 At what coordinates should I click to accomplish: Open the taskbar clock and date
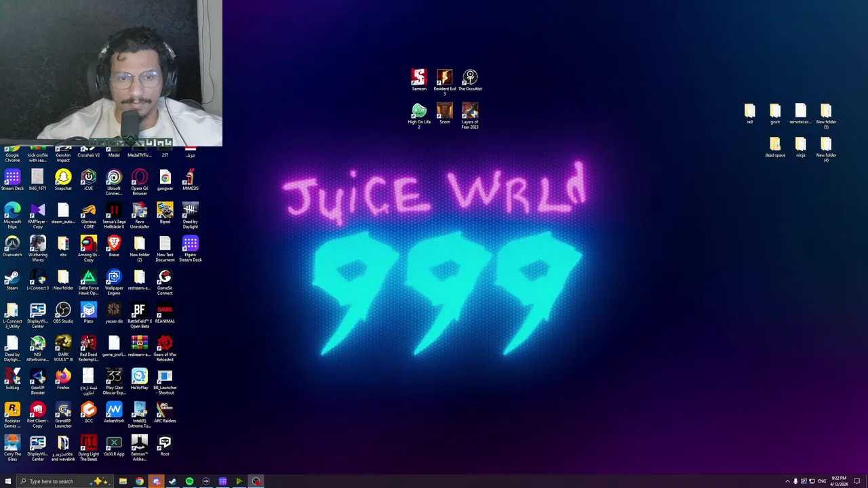(x=838, y=481)
